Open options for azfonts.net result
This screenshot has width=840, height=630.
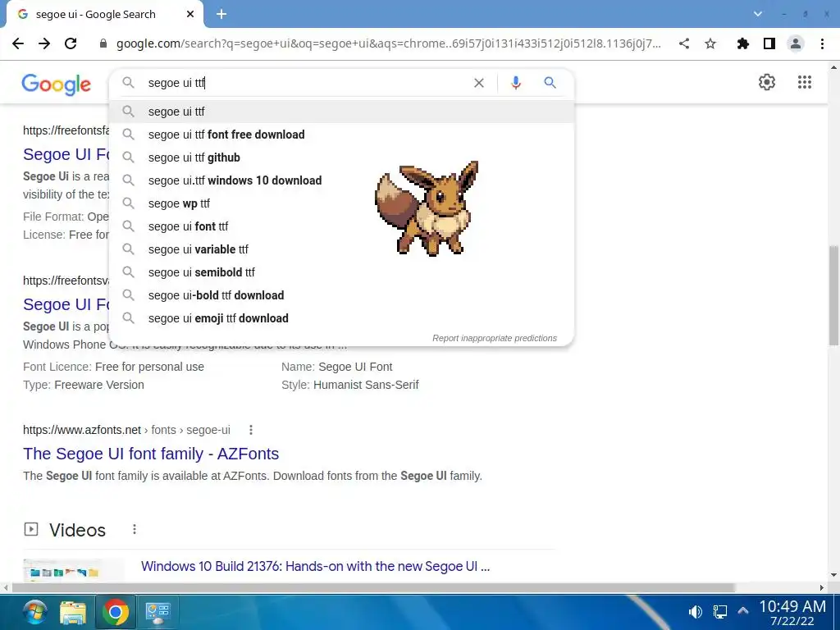[251, 430]
